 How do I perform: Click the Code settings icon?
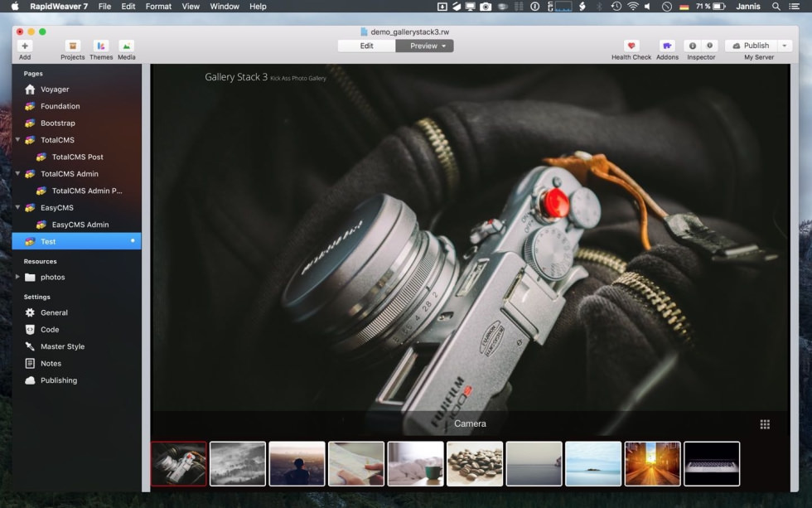(x=30, y=329)
